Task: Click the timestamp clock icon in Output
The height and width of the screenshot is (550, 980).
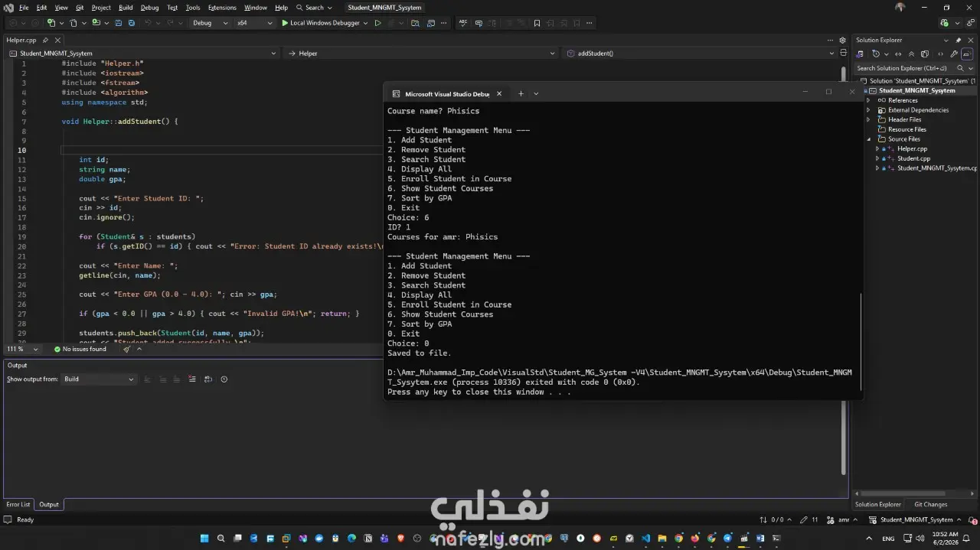Action: tap(224, 379)
